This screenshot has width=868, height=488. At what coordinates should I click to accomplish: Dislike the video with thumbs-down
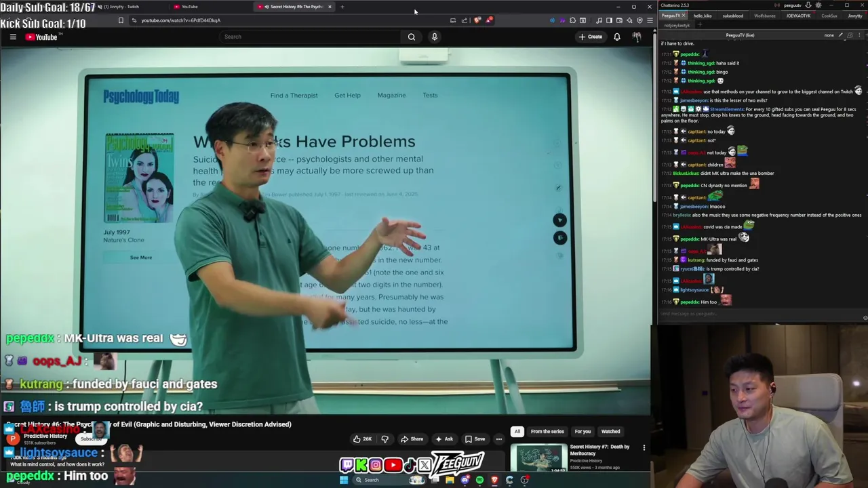click(x=384, y=439)
